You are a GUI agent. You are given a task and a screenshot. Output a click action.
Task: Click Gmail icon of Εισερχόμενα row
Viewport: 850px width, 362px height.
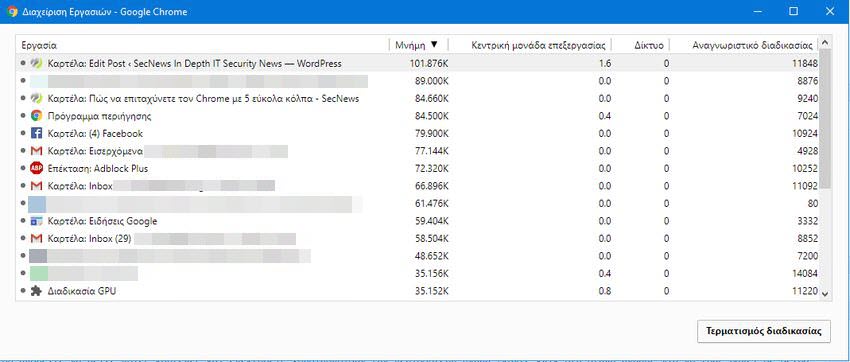(x=36, y=151)
